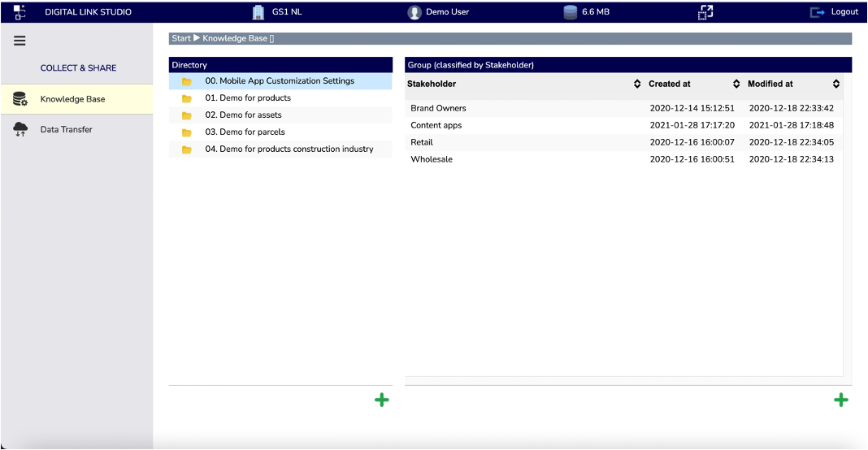Click modified date 2020-12-18 22:34:13

[x=791, y=159]
